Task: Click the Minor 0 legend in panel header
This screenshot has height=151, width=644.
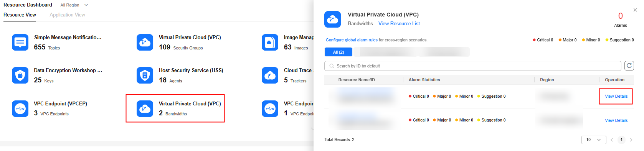Action: coord(591,40)
